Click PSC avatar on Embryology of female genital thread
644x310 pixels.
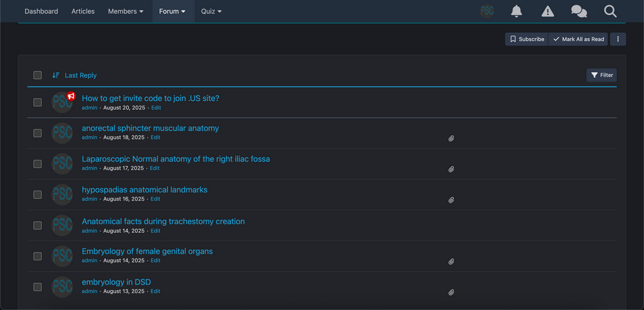(x=62, y=256)
